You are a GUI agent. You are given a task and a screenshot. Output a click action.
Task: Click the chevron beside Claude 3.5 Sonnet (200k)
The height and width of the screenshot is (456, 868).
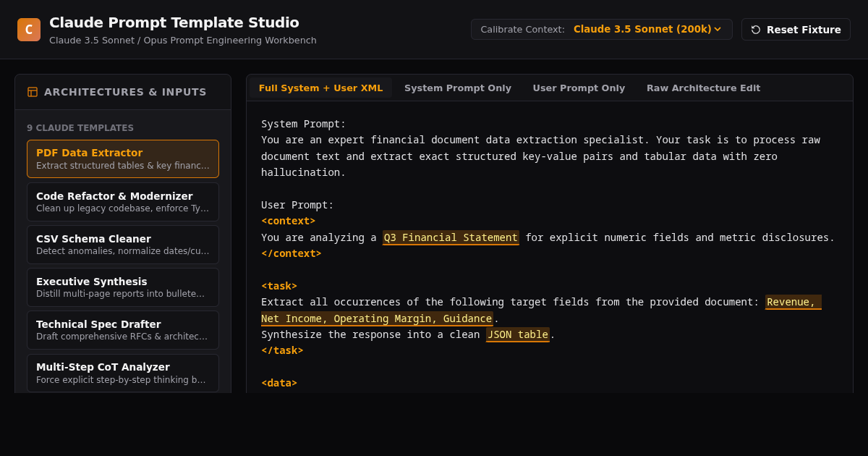pyautogui.click(x=718, y=30)
